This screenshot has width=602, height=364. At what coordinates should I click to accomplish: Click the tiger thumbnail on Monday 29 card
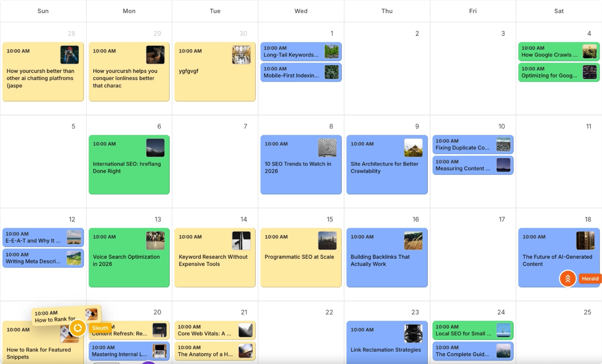pyautogui.click(x=155, y=55)
